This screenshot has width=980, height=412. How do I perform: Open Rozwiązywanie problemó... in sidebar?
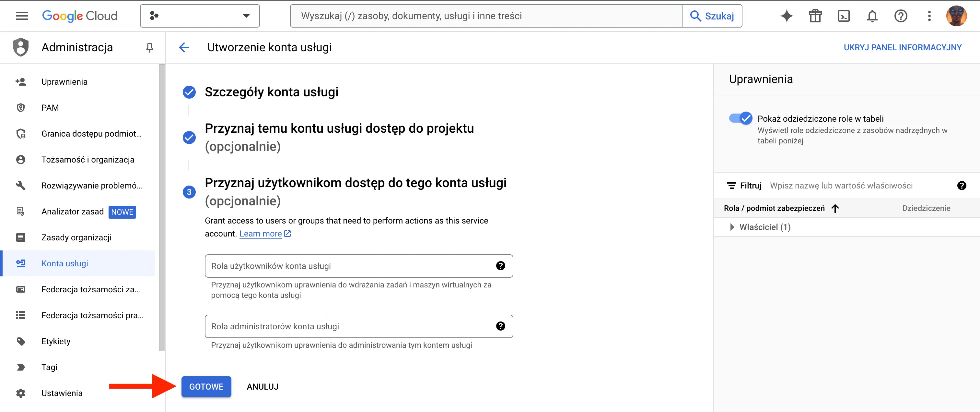pyautogui.click(x=77, y=186)
